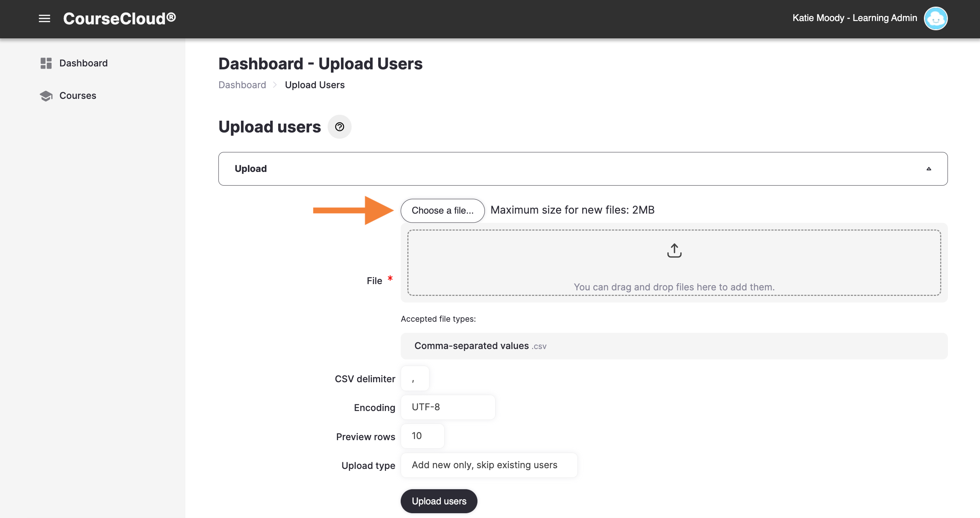Screen dimensions: 980x518
Task: Open Courses from the sidebar
Action: pos(77,96)
